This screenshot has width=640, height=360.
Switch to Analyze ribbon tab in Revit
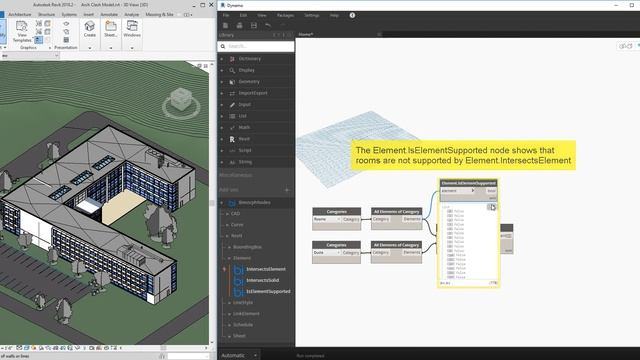pyautogui.click(x=131, y=14)
